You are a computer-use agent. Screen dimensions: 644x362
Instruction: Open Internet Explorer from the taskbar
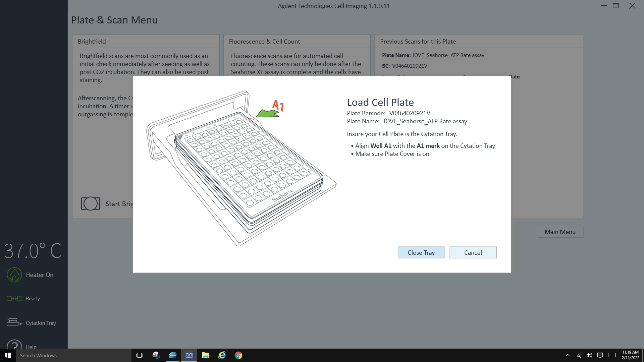tap(222, 355)
